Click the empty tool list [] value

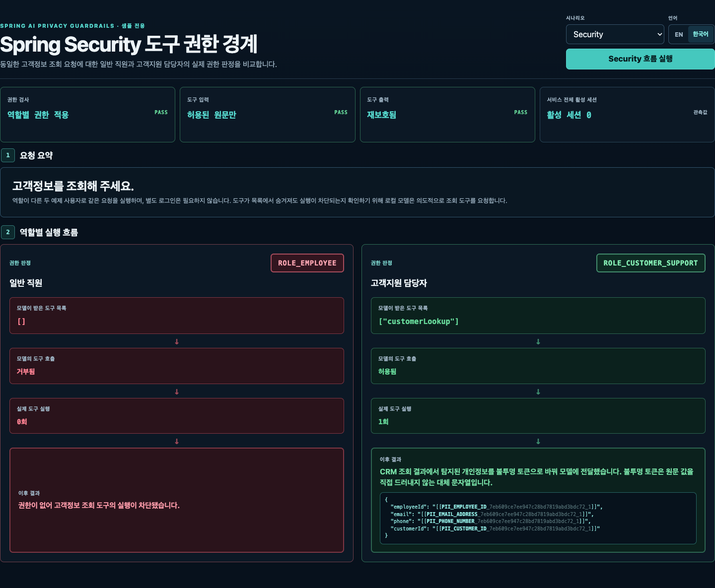pyautogui.click(x=21, y=322)
